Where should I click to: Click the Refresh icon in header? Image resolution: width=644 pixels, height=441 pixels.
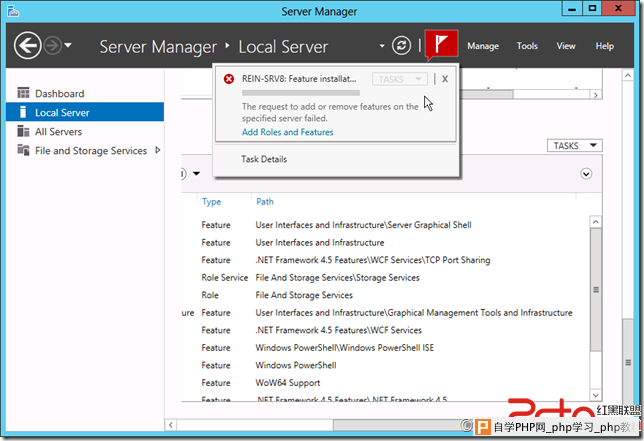pos(401,46)
